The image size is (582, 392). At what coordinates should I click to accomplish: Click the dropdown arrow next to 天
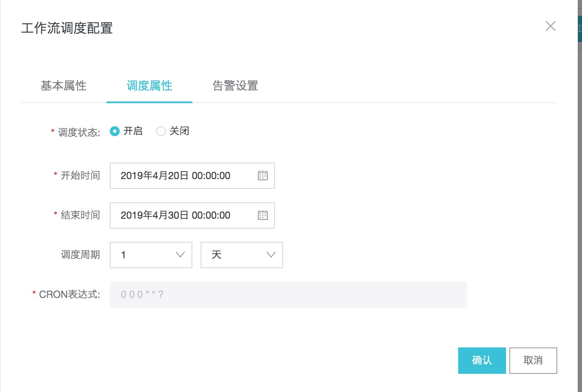[x=271, y=255]
